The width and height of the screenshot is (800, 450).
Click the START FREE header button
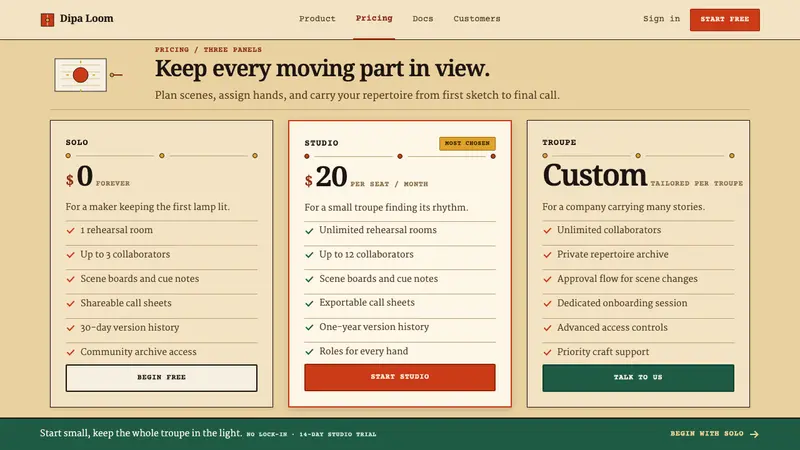pyautogui.click(x=724, y=19)
